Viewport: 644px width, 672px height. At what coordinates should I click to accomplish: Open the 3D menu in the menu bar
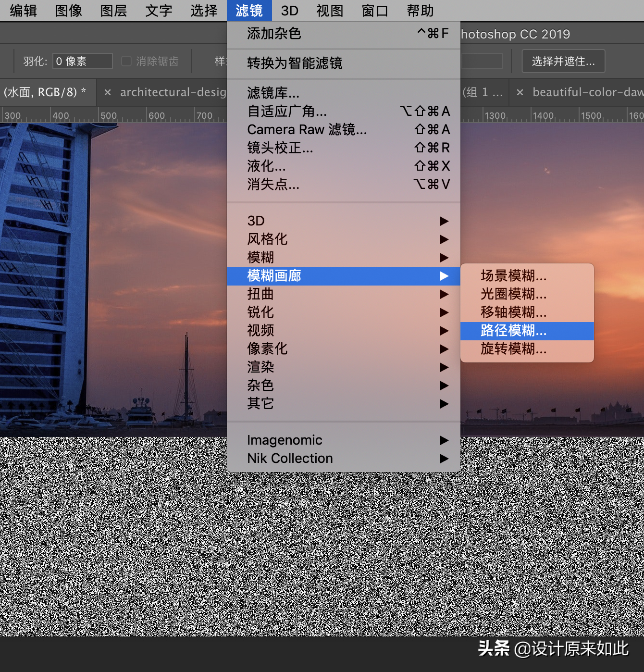click(290, 11)
